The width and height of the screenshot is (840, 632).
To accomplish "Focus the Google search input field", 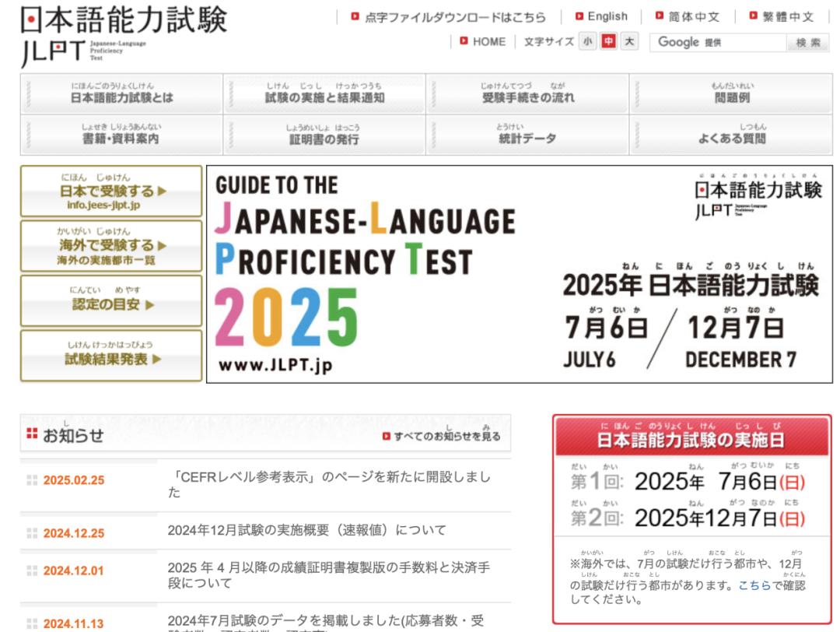I will click(x=718, y=42).
